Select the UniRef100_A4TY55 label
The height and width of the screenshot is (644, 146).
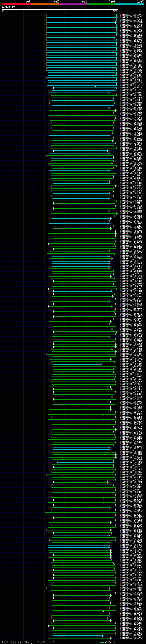tap(131, 578)
